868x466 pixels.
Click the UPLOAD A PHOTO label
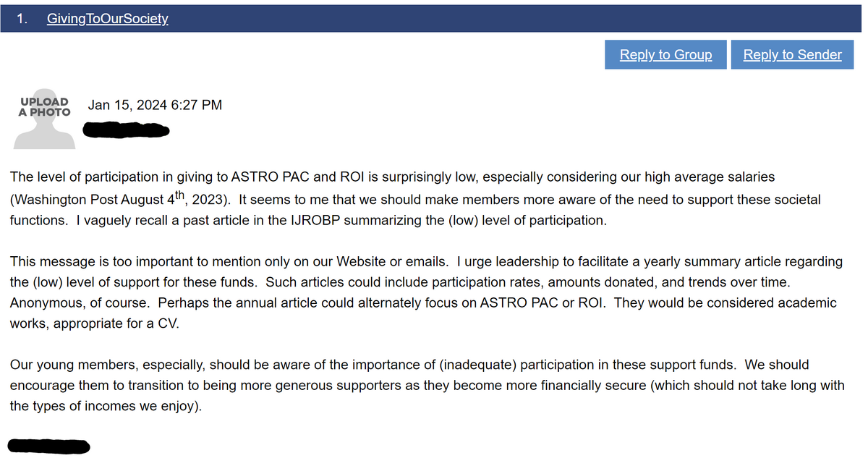(x=45, y=107)
